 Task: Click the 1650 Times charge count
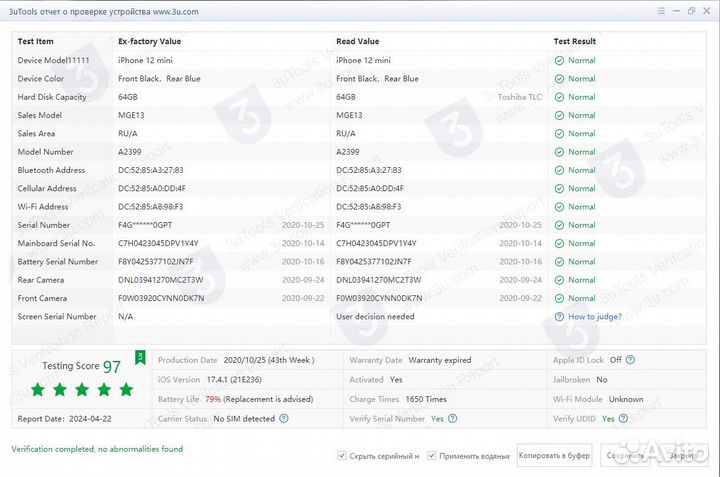[x=426, y=399]
